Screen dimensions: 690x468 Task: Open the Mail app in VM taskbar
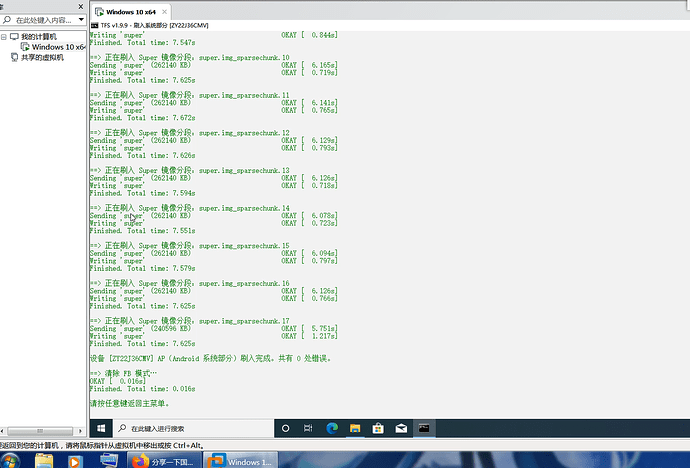[401, 428]
